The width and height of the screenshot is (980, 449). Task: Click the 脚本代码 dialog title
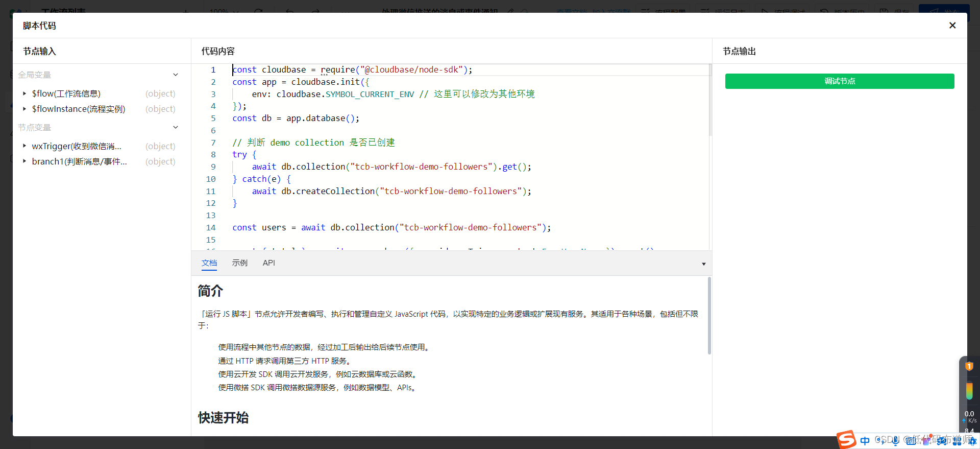tap(39, 26)
